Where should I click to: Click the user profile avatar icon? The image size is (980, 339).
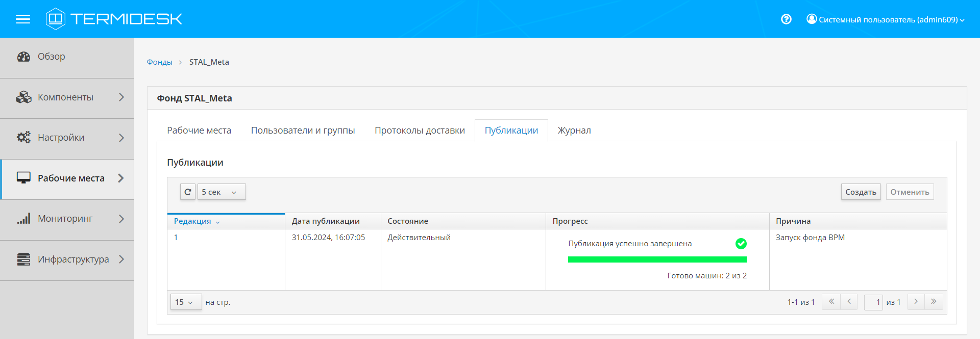click(811, 19)
